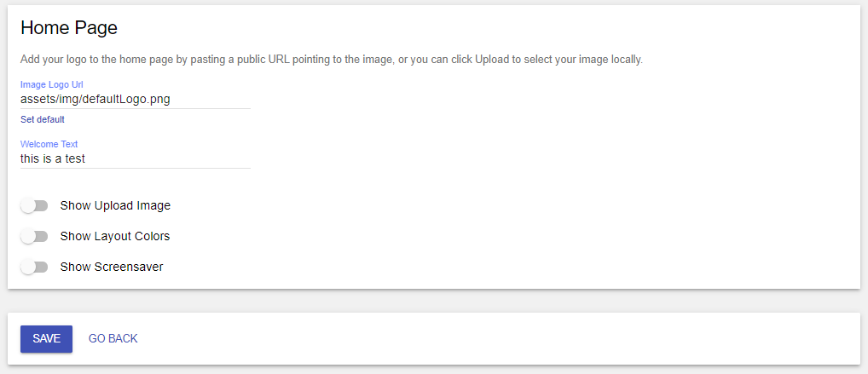
Task: Click the 'Home Page' heading
Action: (69, 27)
